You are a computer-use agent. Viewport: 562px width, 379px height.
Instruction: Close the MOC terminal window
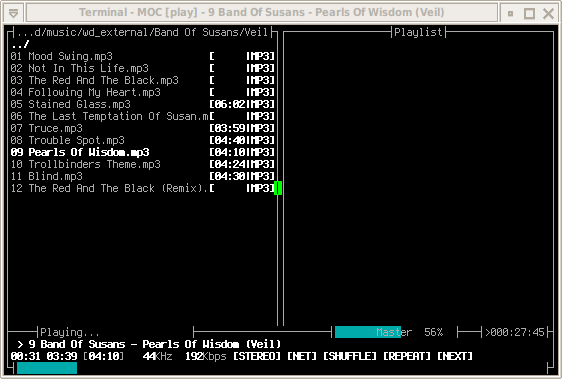[x=548, y=14]
